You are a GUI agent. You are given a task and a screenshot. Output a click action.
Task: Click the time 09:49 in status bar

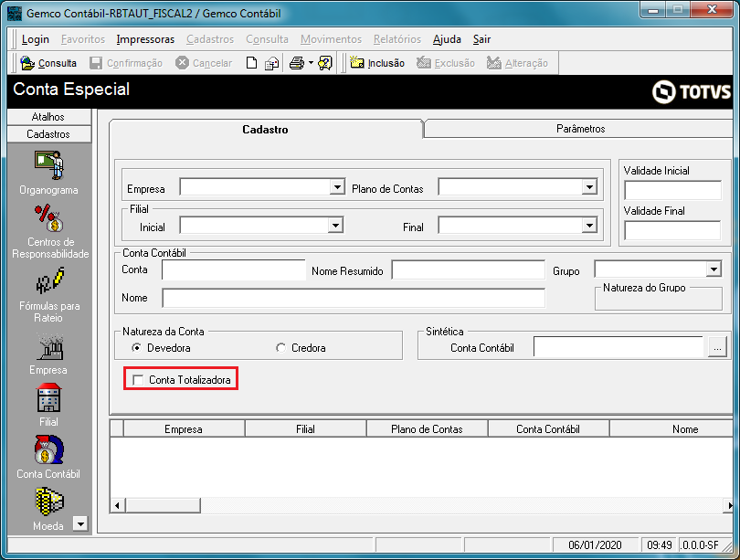(660, 545)
